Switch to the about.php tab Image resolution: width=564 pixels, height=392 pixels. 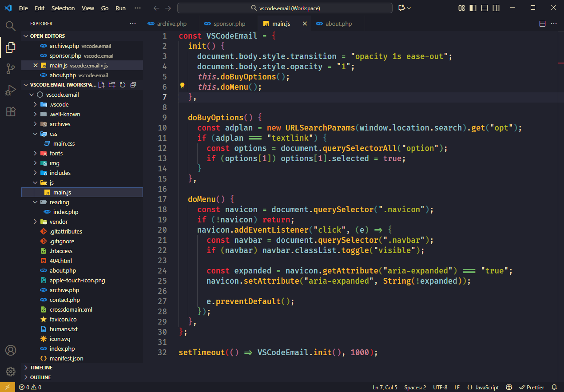338,23
